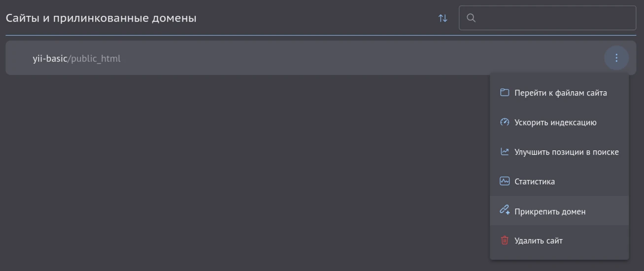Screen dimensions: 644x271
Task: Click the rising chart icon
Action: coord(504,152)
